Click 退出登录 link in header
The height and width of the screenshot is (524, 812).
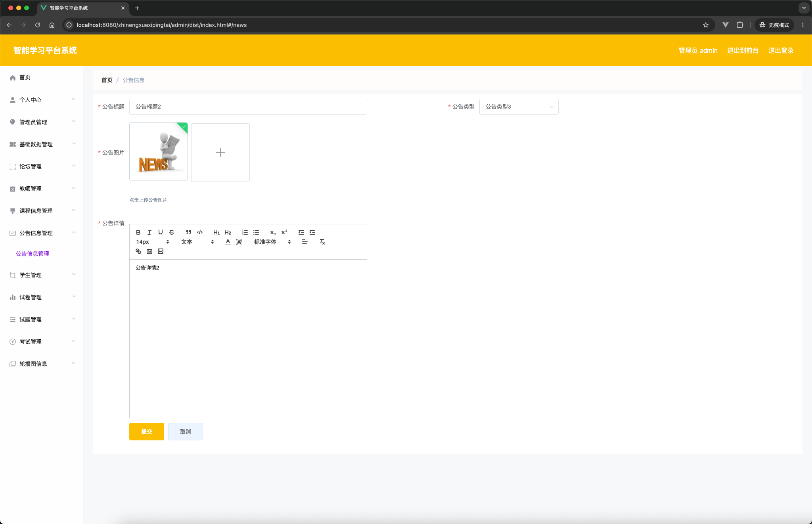coord(781,50)
